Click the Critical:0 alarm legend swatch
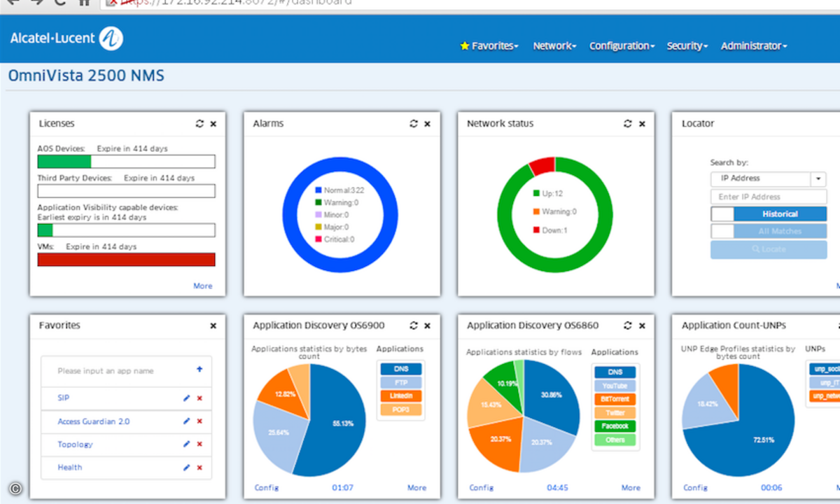This screenshot has height=504, width=840. click(x=318, y=239)
